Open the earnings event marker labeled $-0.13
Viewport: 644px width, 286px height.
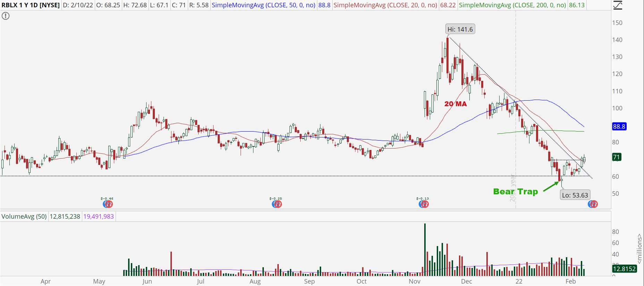click(424, 204)
